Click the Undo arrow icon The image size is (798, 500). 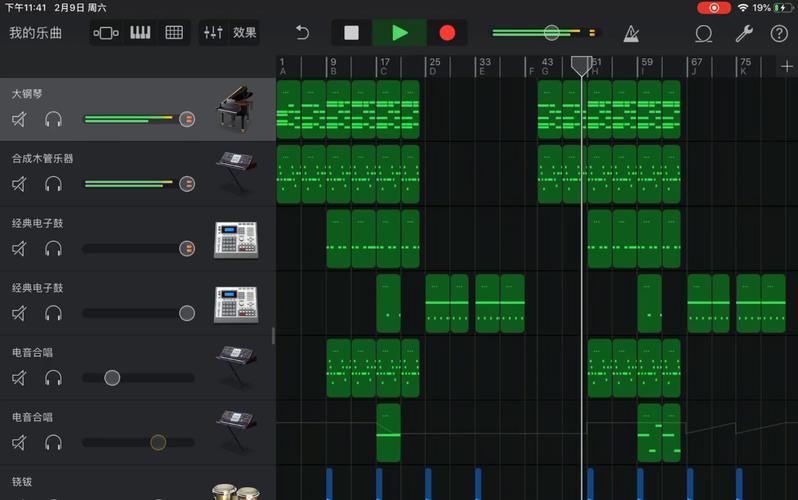302,33
